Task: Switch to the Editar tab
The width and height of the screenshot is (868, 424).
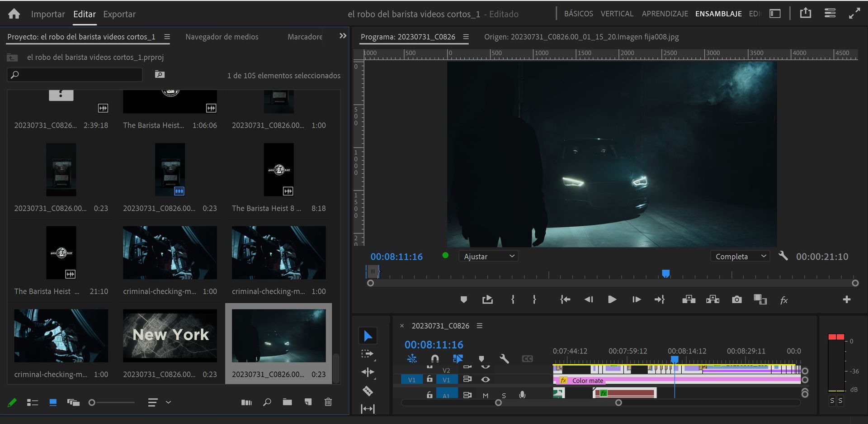Action: pyautogui.click(x=85, y=14)
